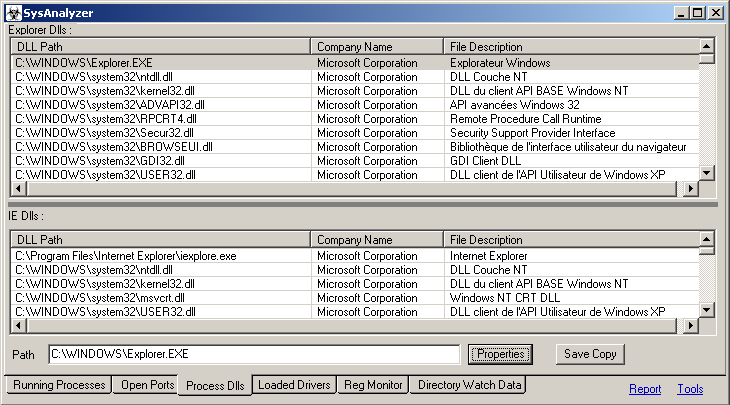Click the Properties button
This screenshot has height=405, width=730.
click(x=500, y=354)
